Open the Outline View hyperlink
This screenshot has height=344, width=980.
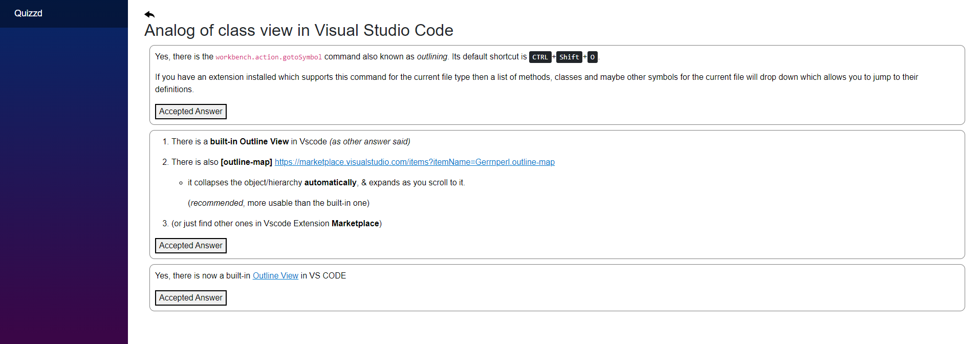275,276
